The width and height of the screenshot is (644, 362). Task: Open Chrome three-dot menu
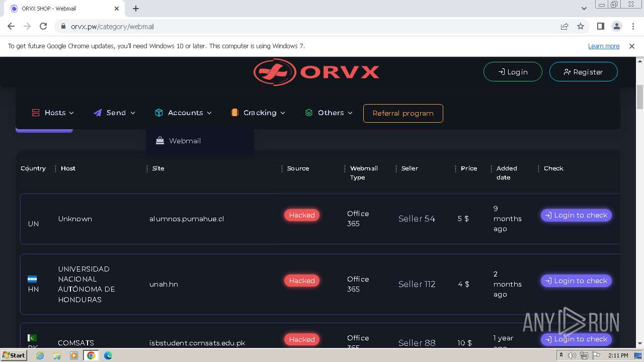click(x=632, y=26)
